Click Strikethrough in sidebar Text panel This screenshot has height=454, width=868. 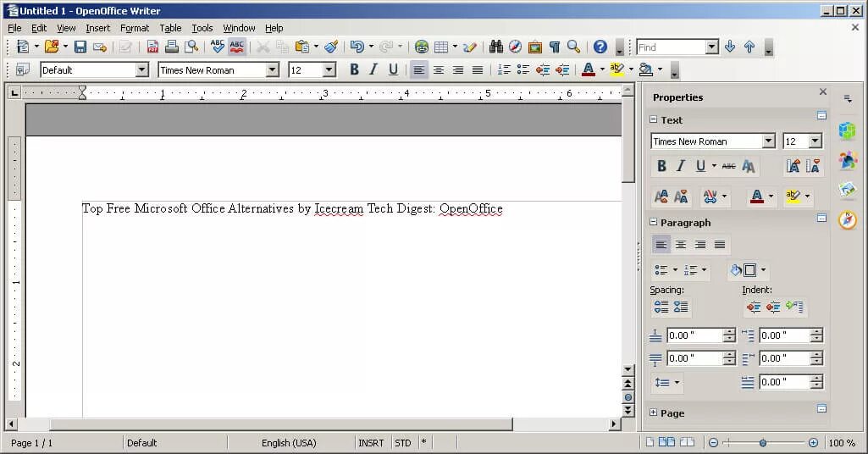pyautogui.click(x=728, y=166)
